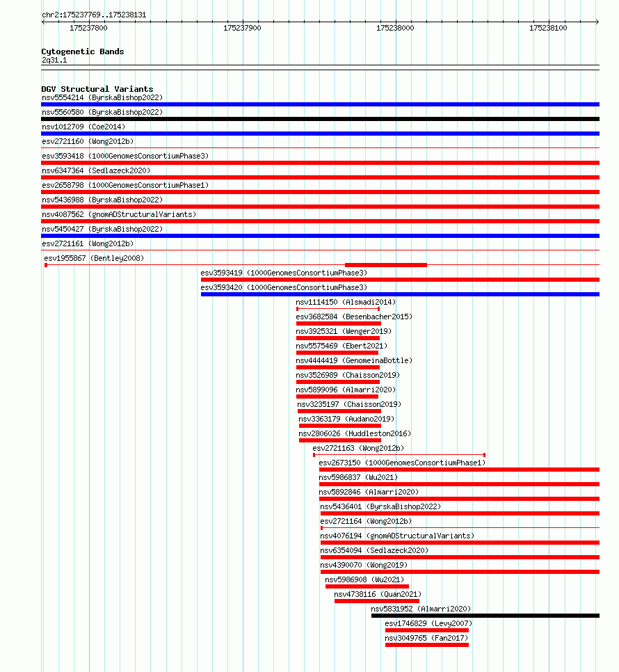Select nsv3235197 (Chaisson2019) variant label
The height and width of the screenshot is (672, 619).
[x=349, y=404]
